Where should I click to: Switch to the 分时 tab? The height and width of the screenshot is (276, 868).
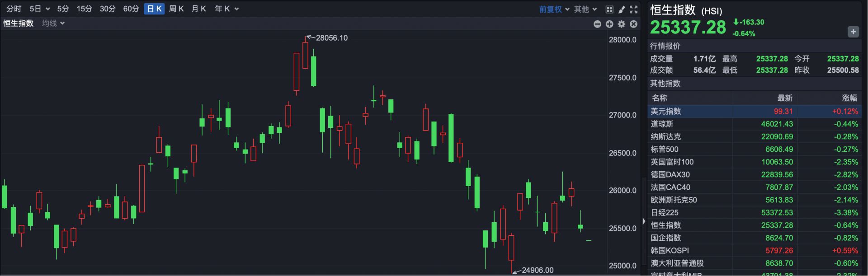(14, 9)
